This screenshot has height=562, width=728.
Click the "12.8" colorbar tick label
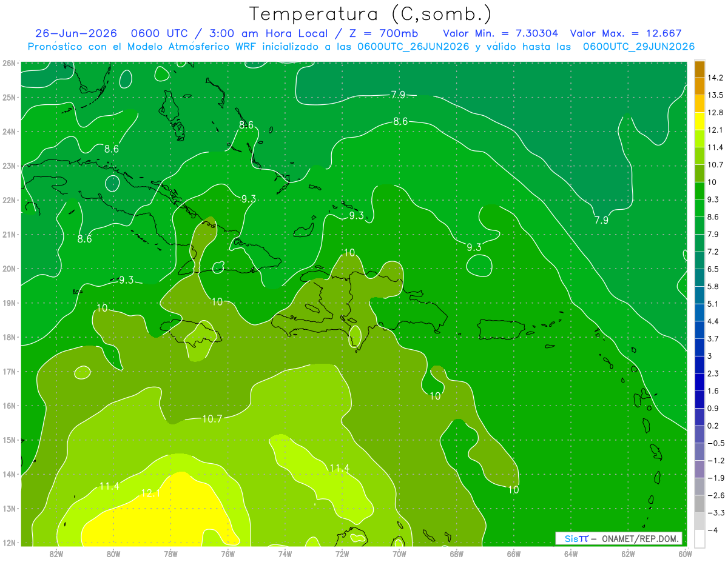(x=716, y=113)
